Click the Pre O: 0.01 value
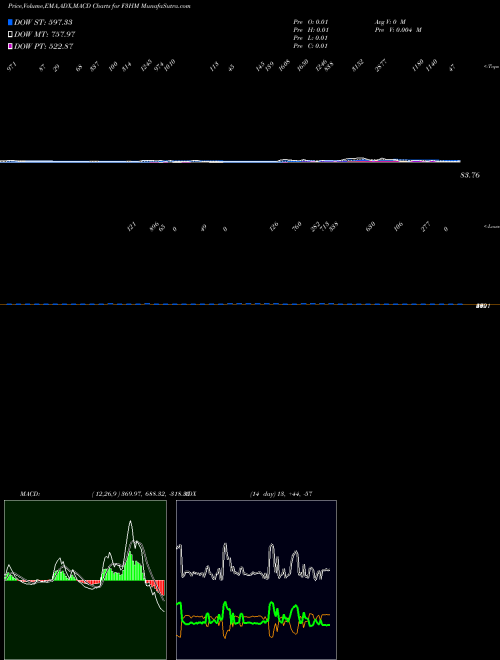 tap(311, 22)
